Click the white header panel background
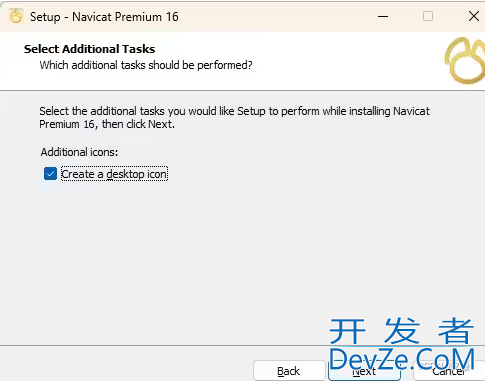Viewport: 485px width, 381px height. coord(333,60)
